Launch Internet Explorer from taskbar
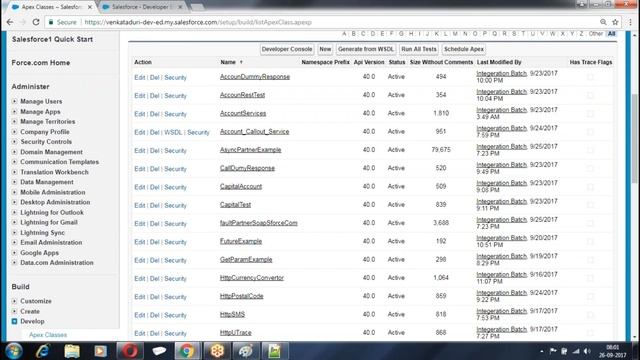The width and height of the screenshot is (640, 360). point(43,351)
